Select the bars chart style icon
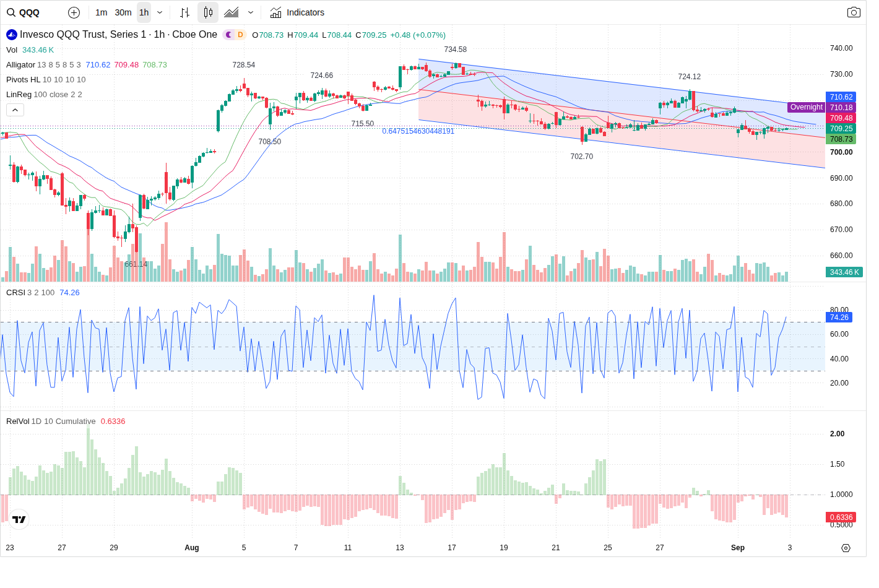The height and width of the screenshot is (588, 879). pos(184,12)
